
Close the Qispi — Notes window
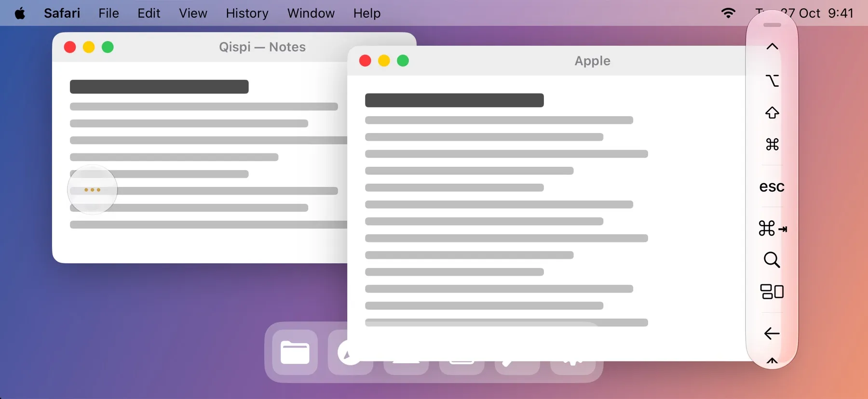pyautogui.click(x=70, y=47)
